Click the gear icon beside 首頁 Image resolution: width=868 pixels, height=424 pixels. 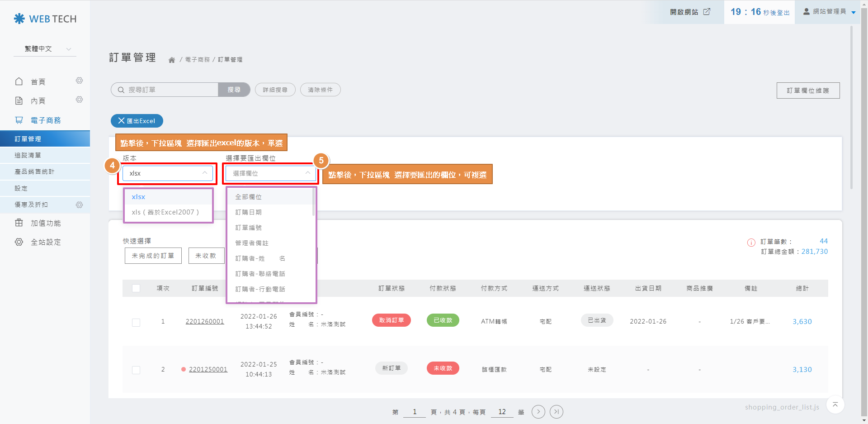79,81
